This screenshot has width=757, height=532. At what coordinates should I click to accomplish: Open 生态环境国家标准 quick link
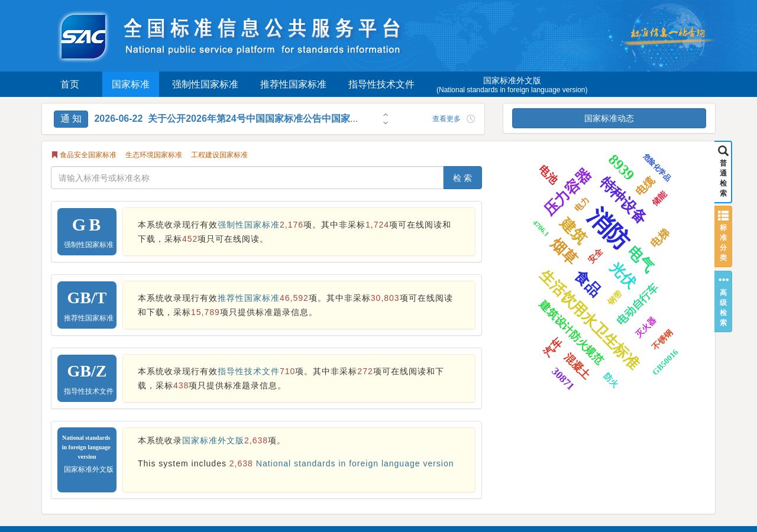tap(154, 155)
